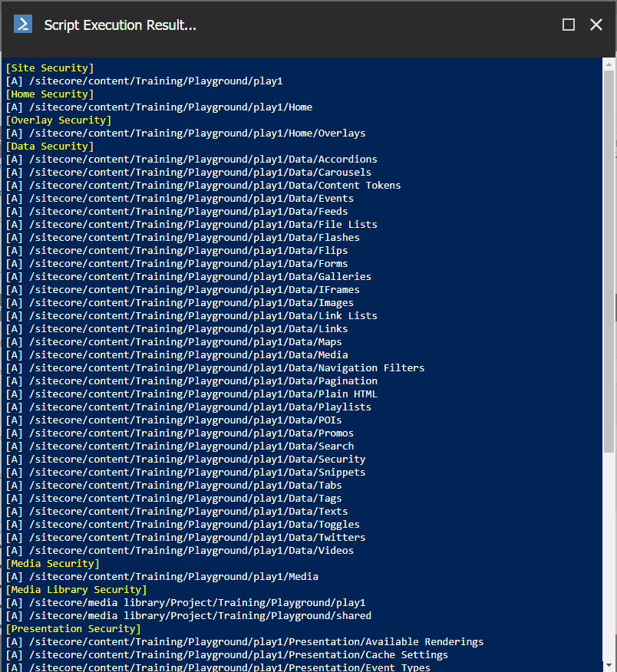Viewport: 617px width, 672px height.
Task: Click the scrollbar down arrow
Action: [x=609, y=664]
